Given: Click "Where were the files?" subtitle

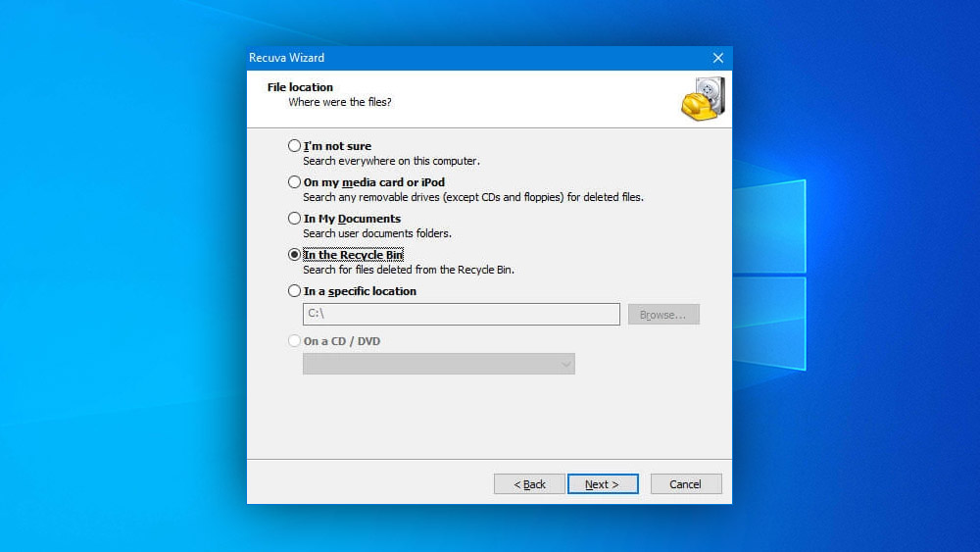Looking at the screenshot, I should tap(340, 102).
